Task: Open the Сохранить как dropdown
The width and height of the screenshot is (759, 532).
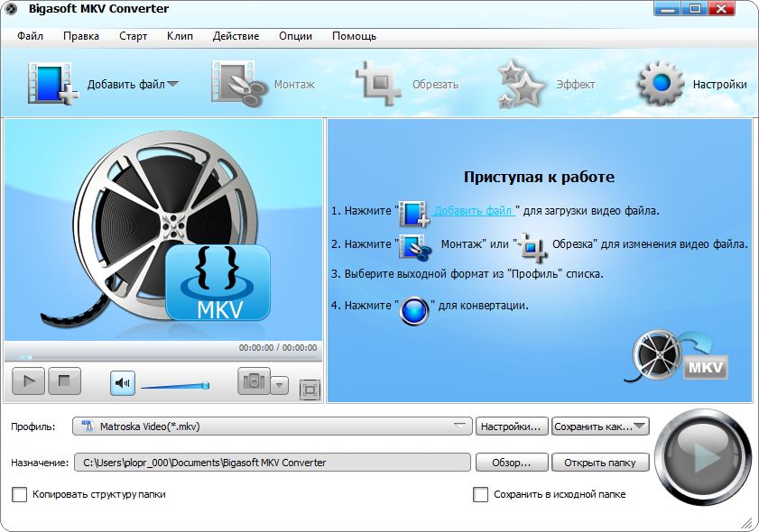Action: 600,427
